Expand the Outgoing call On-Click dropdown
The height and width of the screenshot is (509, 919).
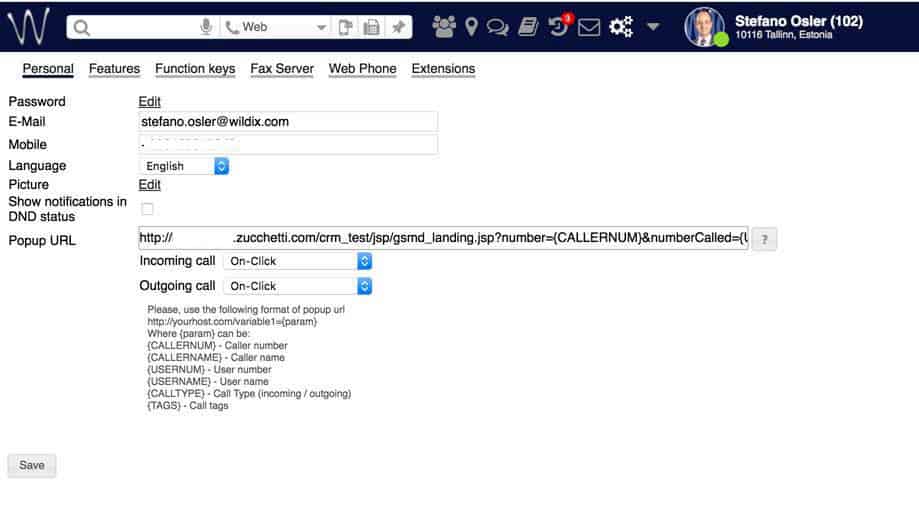tap(298, 286)
